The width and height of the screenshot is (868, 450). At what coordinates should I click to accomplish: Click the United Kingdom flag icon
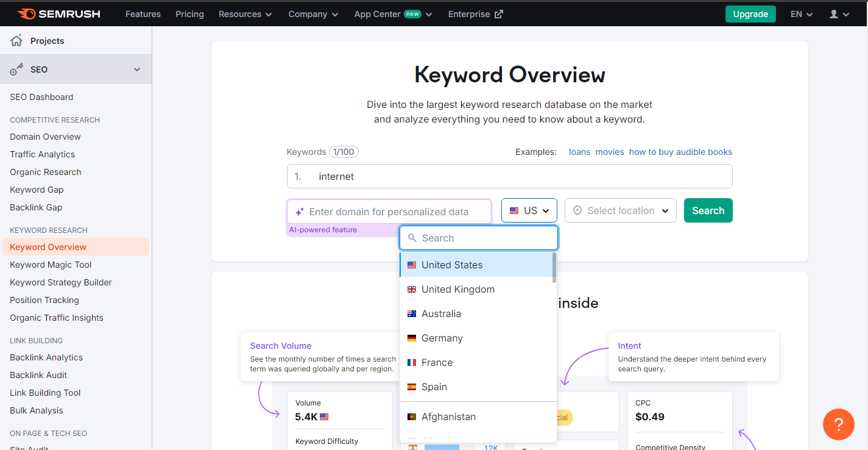coord(412,289)
